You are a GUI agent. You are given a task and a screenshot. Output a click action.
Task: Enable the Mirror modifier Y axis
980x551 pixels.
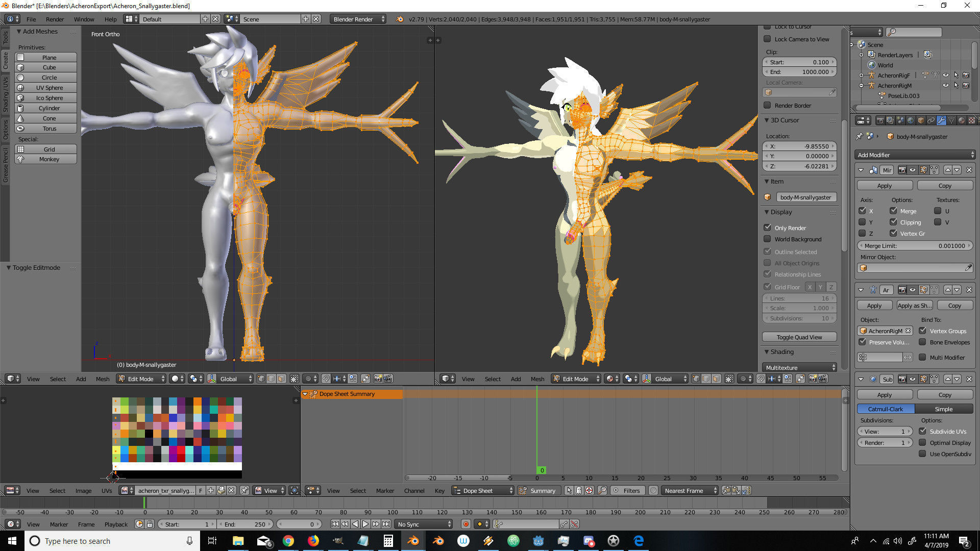tap(863, 222)
